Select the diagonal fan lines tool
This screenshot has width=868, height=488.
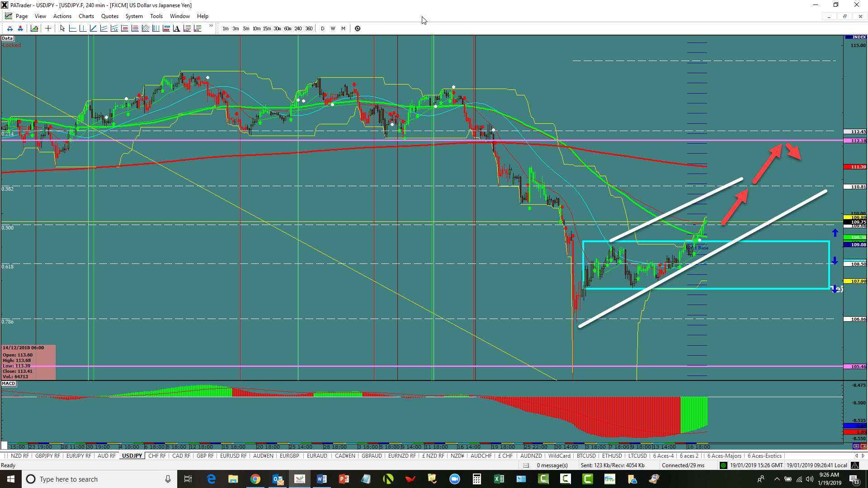145,28
